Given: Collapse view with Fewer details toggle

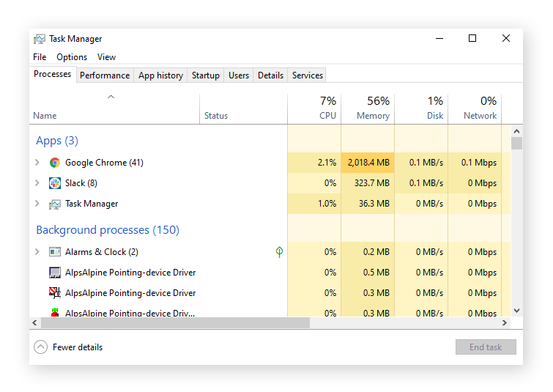Looking at the screenshot, I should point(41,347).
